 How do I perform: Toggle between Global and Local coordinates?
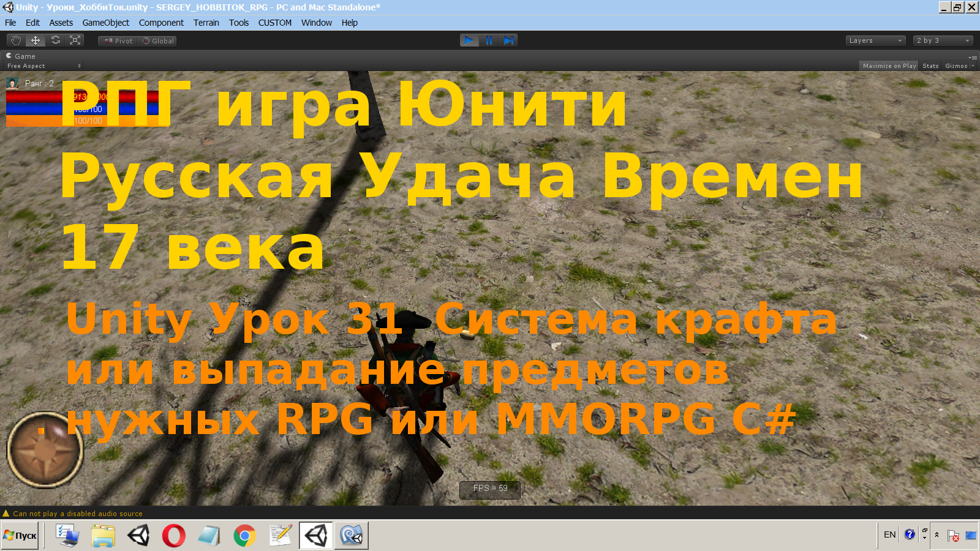[157, 40]
